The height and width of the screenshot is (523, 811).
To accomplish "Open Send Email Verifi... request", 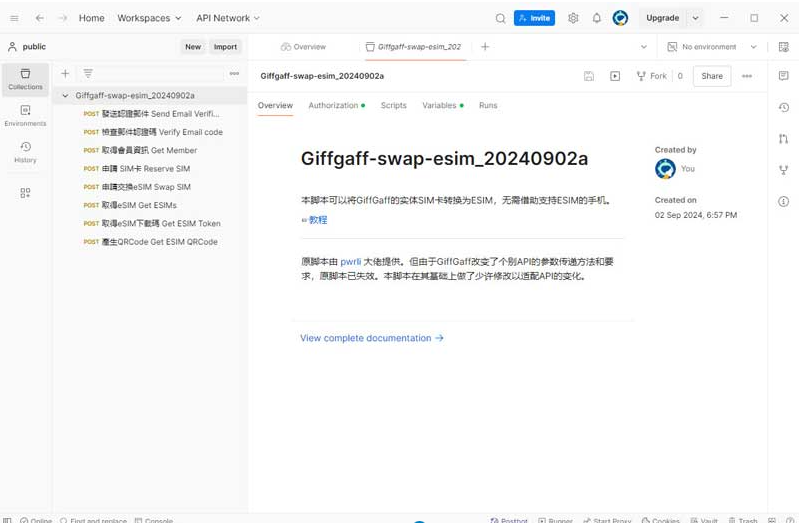I will click(151, 114).
